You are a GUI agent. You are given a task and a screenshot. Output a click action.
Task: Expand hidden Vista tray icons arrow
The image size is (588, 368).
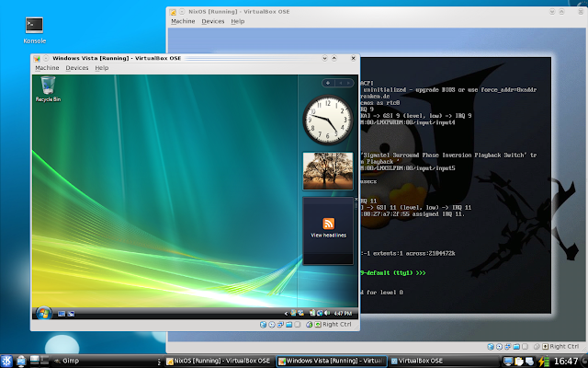tap(286, 313)
